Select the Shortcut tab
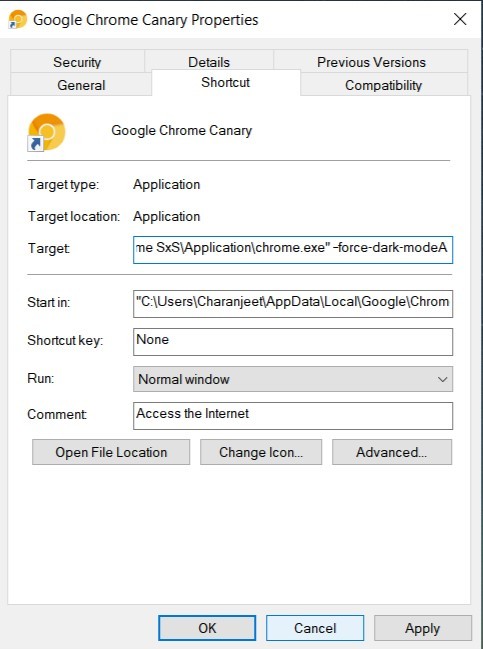Screen dimensions: 483x649 click(226, 82)
